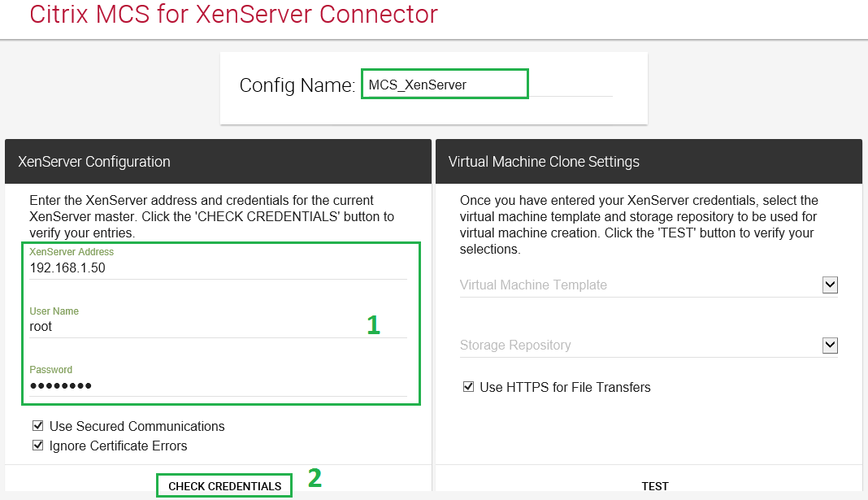
Task: Select the Password input field
Action: pyautogui.click(x=218, y=385)
